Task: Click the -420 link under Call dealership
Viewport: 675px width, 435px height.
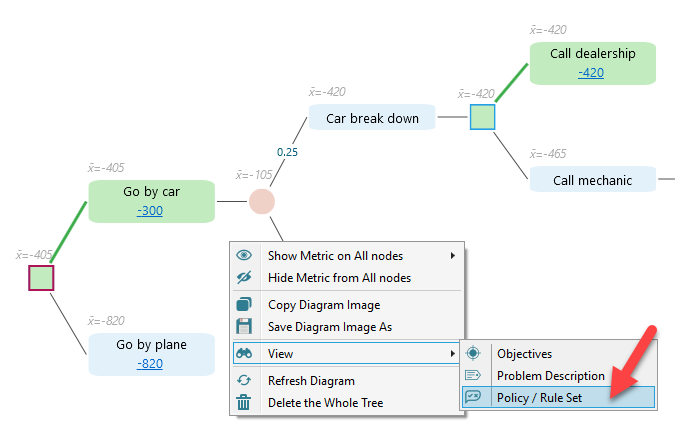Action: tap(591, 72)
